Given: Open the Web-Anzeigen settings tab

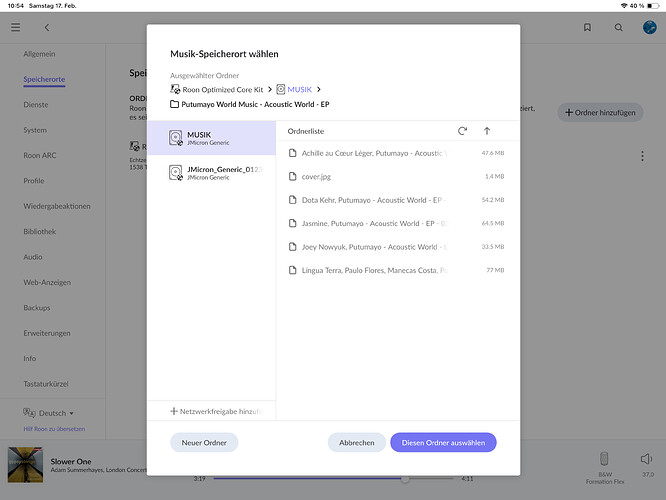Looking at the screenshot, I should point(47,282).
